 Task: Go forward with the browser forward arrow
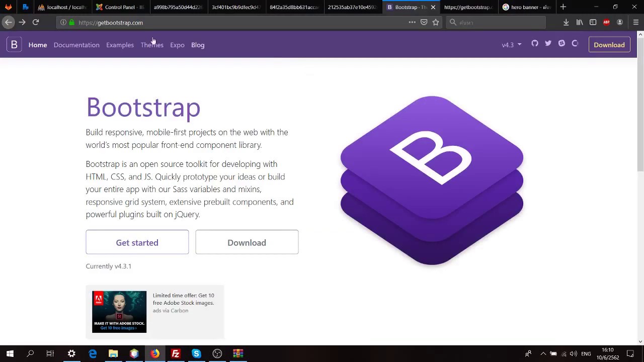(22, 22)
